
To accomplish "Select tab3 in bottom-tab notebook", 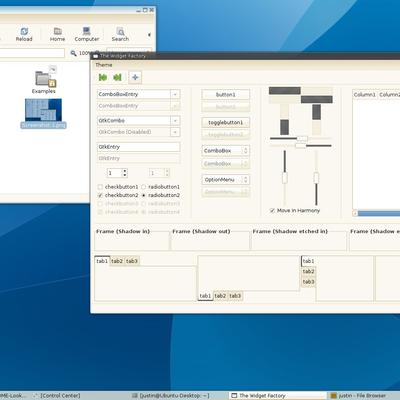I will [x=235, y=296].
